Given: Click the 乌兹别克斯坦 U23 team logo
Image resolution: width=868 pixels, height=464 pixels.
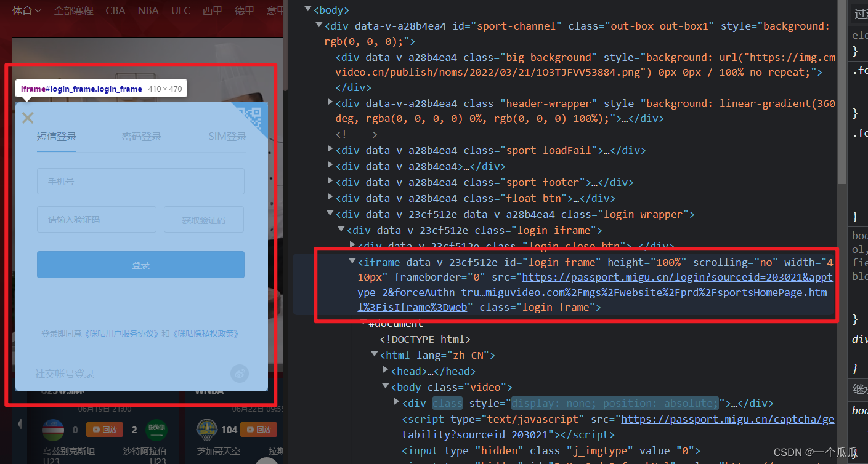Looking at the screenshot, I should 53,430.
